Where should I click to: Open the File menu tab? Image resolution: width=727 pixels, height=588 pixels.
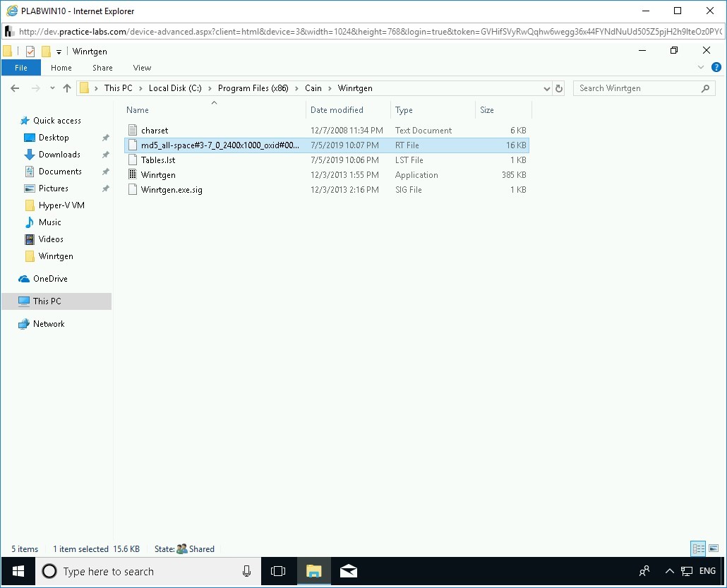pos(21,67)
